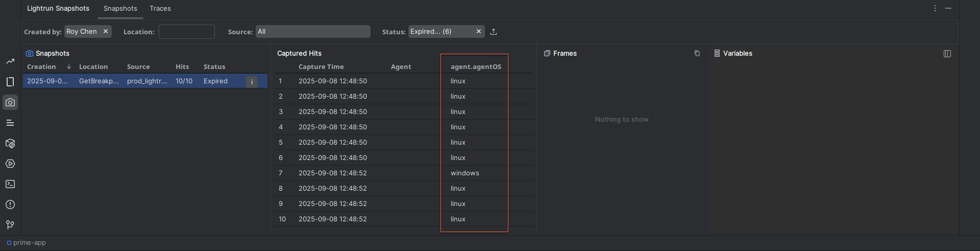Toggle the Variables column layout icon
This screenshot has width=980, height=251.
click(947, 54)
